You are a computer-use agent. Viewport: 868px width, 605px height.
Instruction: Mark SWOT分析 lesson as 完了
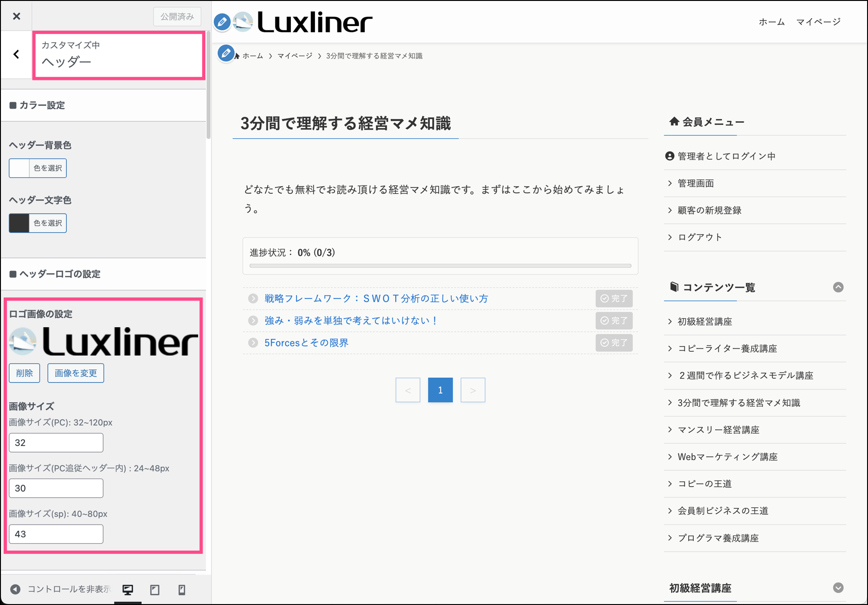[613, 298]
